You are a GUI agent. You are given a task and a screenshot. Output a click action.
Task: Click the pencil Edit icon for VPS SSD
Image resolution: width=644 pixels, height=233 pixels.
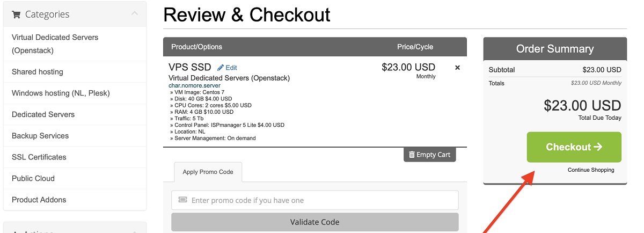(x=221, y=68)
